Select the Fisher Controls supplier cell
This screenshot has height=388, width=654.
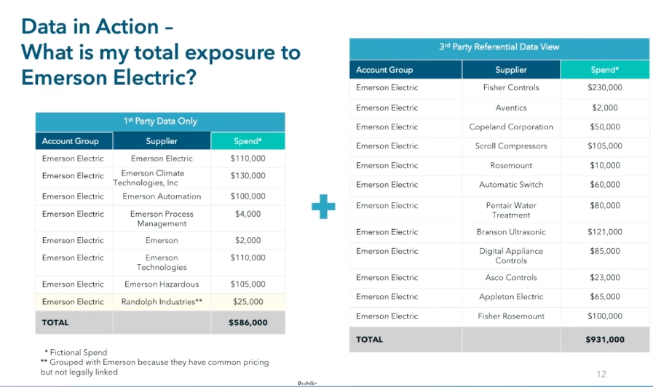511,88
